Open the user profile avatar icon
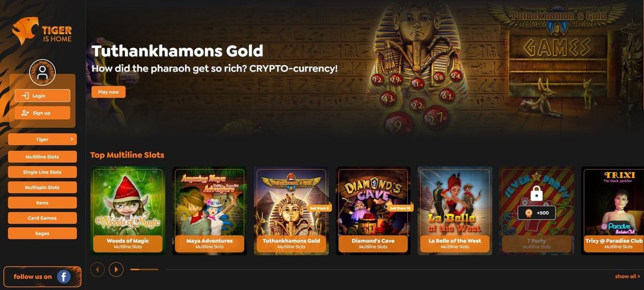 (42, 73)
